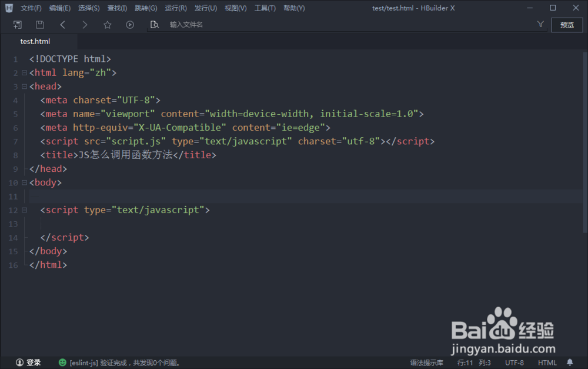Click the DOCTYPE html text on line 1
588x369 pixels.
point(70,59)
